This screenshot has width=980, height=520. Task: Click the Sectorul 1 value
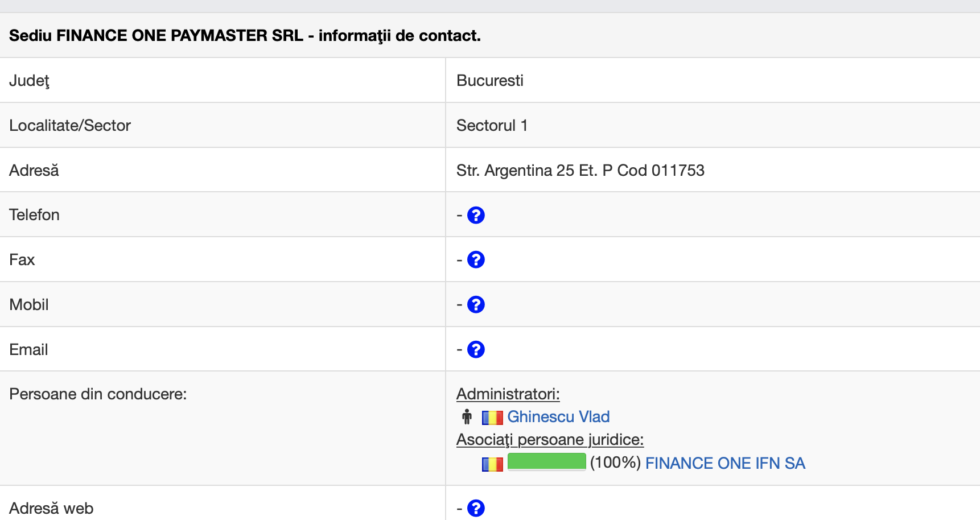click(492, 125)
